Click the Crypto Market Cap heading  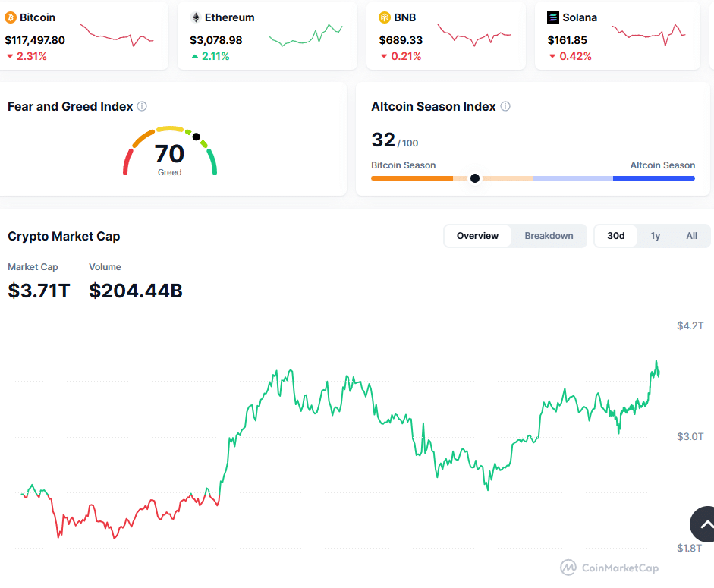tap(64, 237)
